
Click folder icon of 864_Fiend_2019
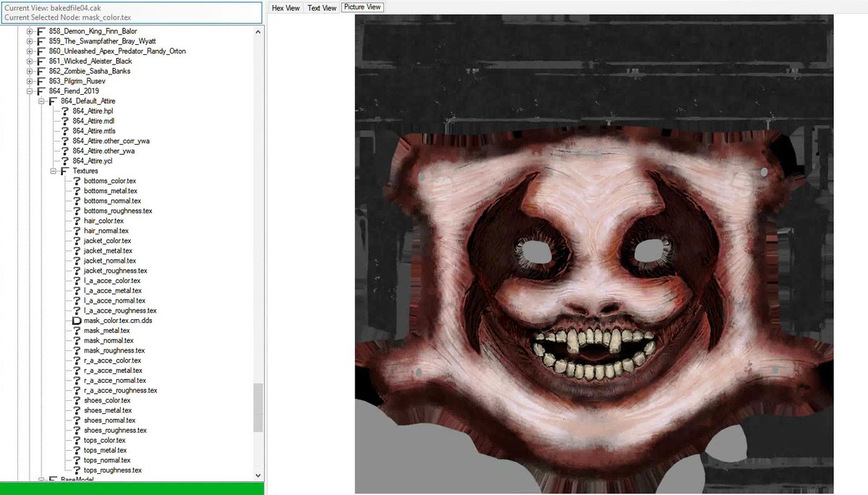41,91
